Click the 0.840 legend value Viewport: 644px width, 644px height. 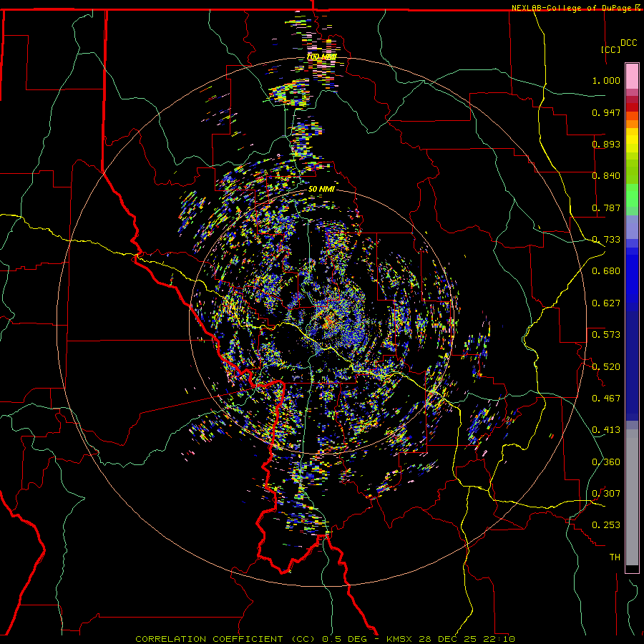[x=606, y=176]
